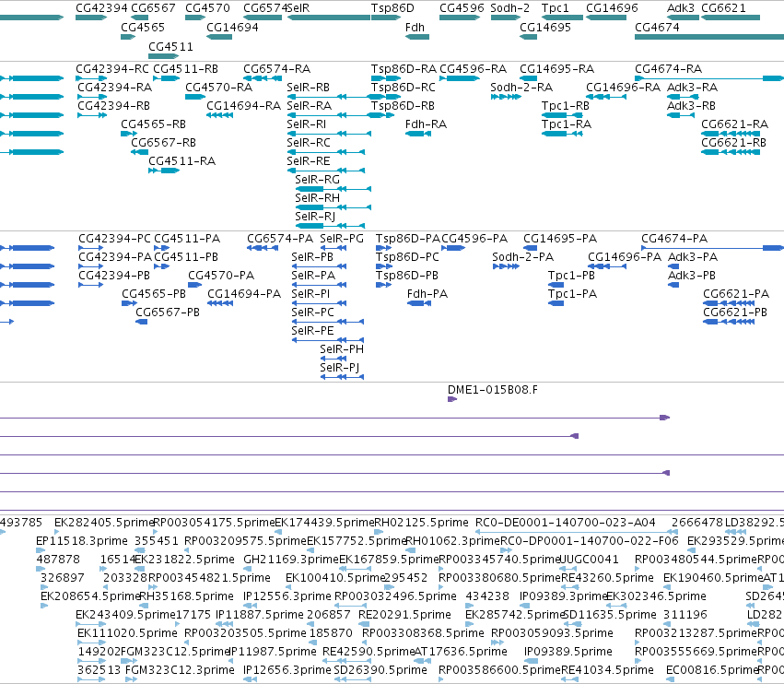Click the CG42394-PC protein feature
This screenshot has height=684, width=784.
pos(91,248)
